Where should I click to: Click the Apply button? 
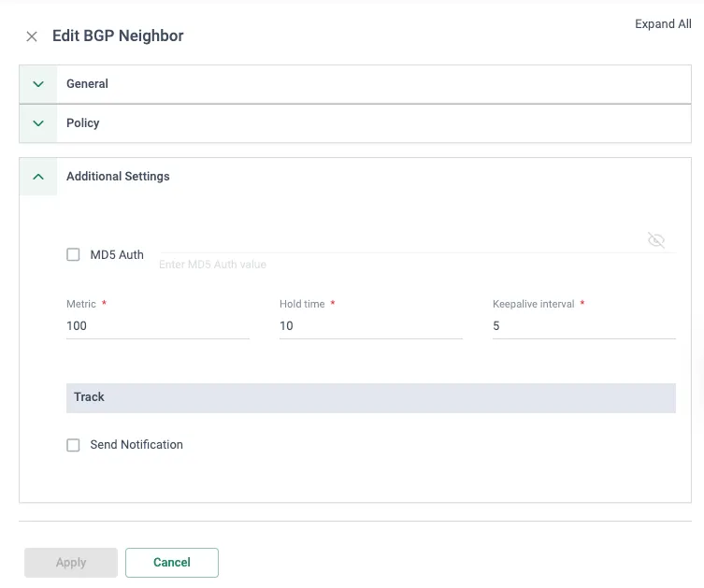(71, 563)
